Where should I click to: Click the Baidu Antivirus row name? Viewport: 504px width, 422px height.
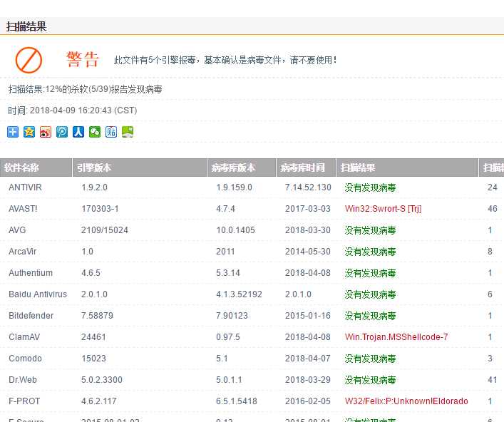[38, 294]
